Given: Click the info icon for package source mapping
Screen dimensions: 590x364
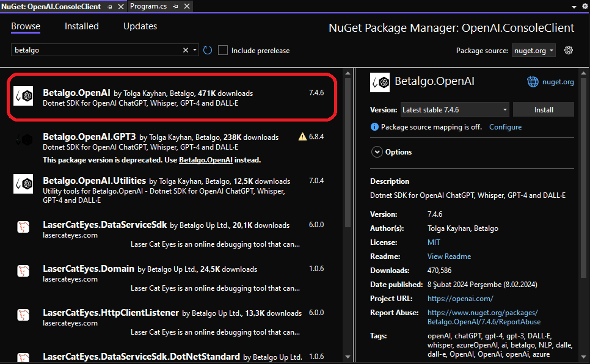Looking at the screenshot, I should [x=374, y=127].
